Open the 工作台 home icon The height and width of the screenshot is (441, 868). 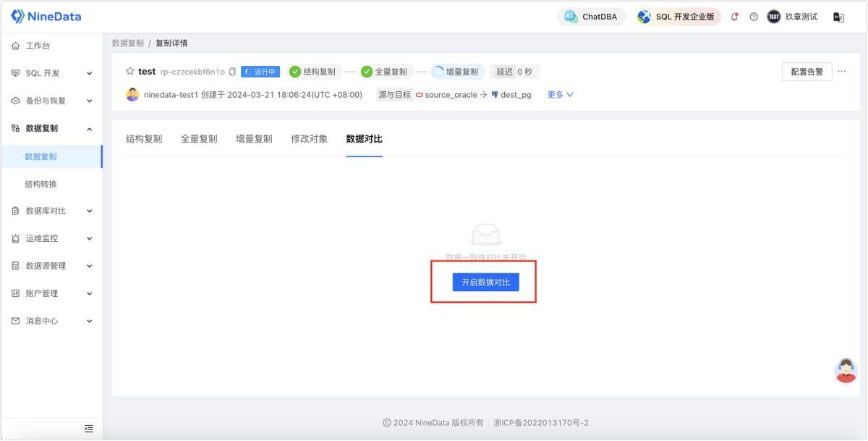coord(16,46)
